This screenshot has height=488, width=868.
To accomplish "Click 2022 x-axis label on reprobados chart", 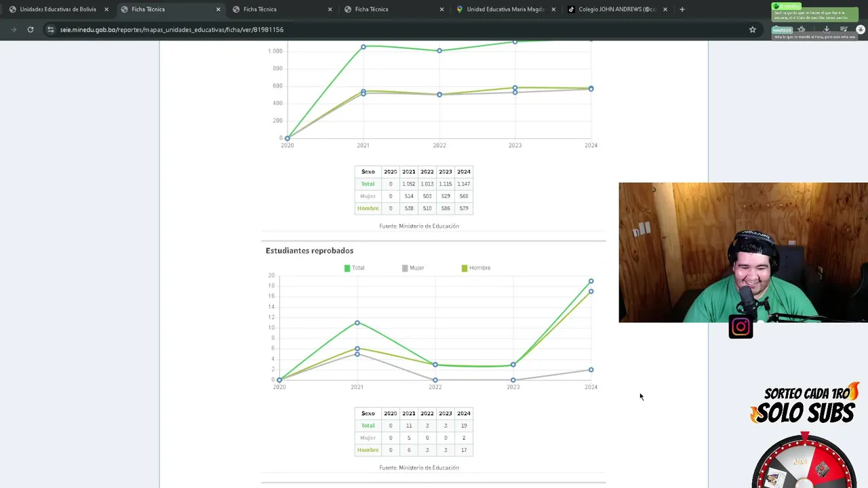I will pos(435,387).
